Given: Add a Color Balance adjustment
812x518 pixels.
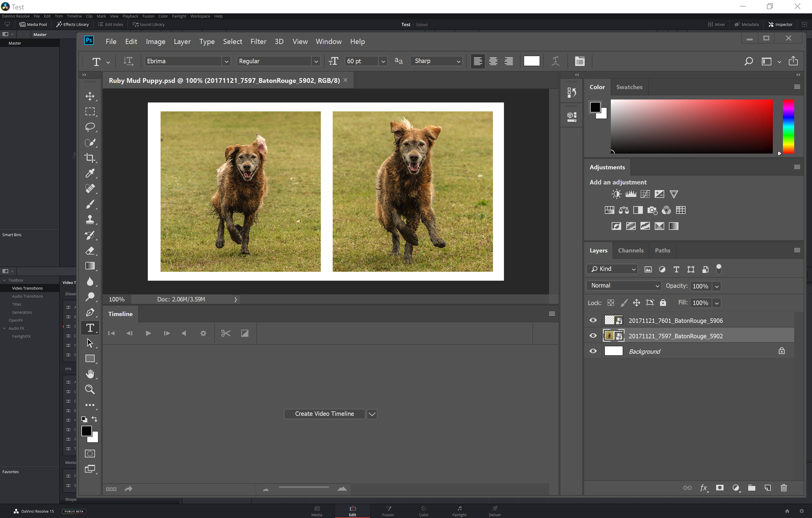Looking at the screenshot, I should [x=624, y=210].
